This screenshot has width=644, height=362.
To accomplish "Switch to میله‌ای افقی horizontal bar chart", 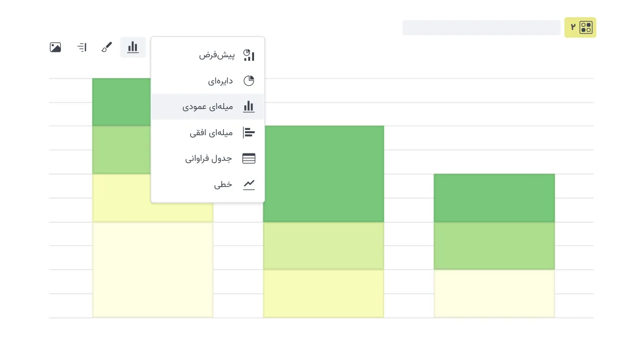I will coord(211,133).
